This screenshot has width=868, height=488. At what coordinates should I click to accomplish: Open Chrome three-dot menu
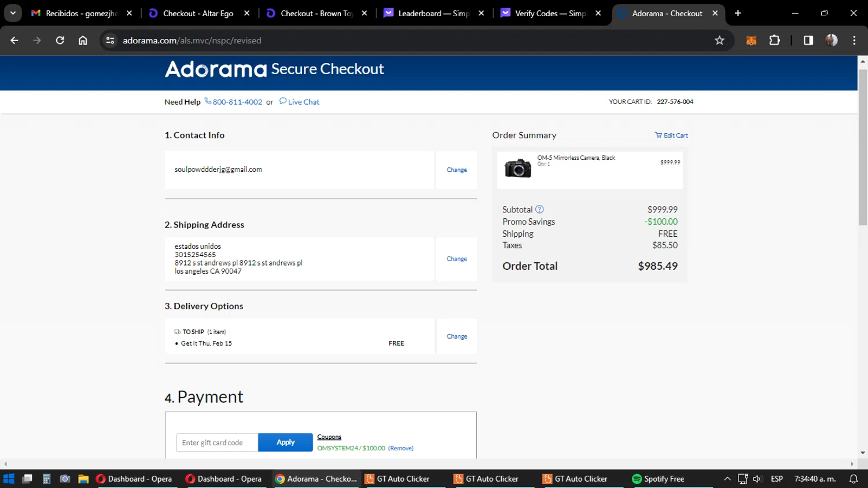click(854, 40)
